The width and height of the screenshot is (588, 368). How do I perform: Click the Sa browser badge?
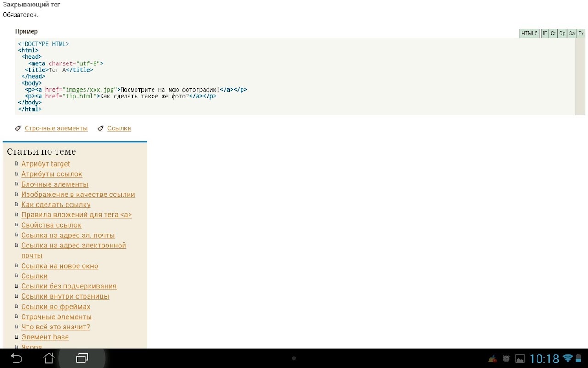[571, 33]
